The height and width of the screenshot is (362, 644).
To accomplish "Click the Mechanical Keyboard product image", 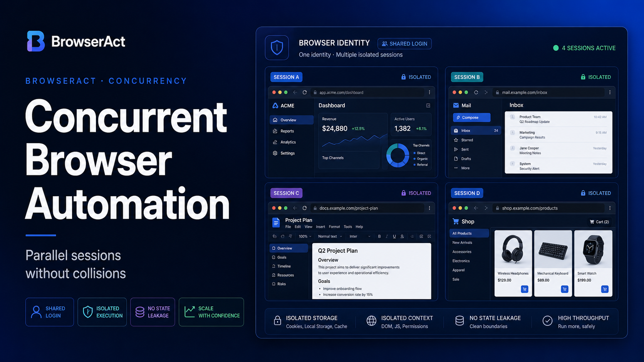I will pos(553,249).
